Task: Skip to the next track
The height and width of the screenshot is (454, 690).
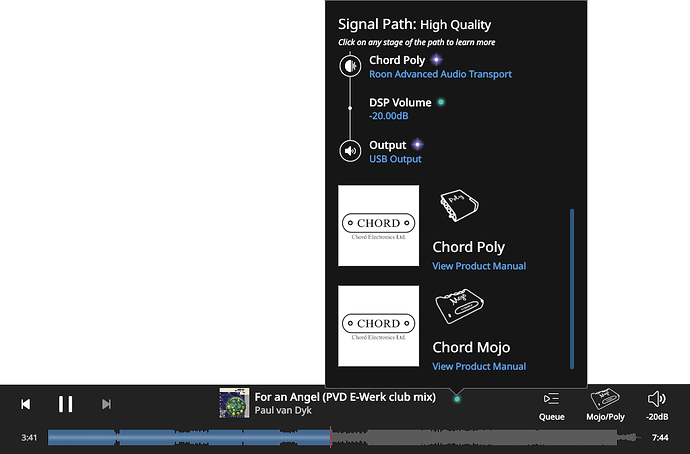Action: 106,404
